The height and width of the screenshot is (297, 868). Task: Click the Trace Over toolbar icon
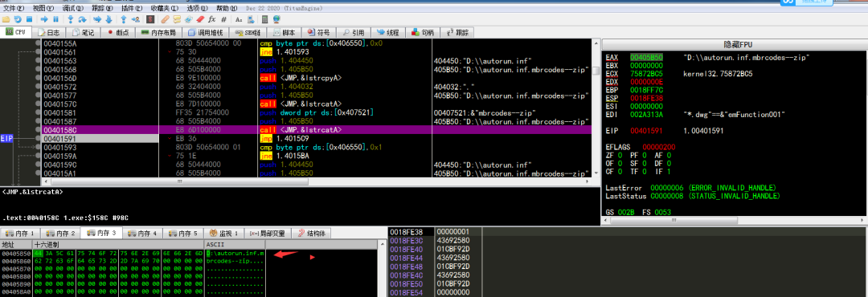(x=109, y=19)
